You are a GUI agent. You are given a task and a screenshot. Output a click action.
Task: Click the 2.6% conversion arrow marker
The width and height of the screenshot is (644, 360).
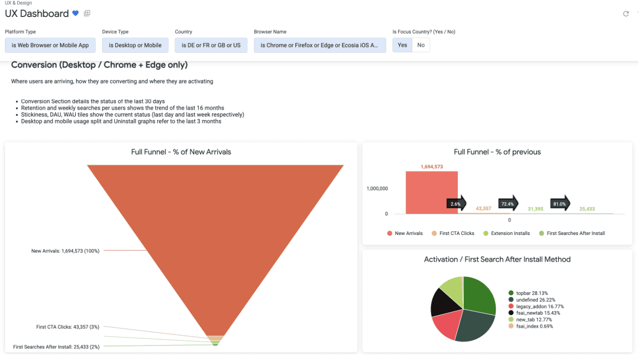pyautogui.click(x=456, y=204)
